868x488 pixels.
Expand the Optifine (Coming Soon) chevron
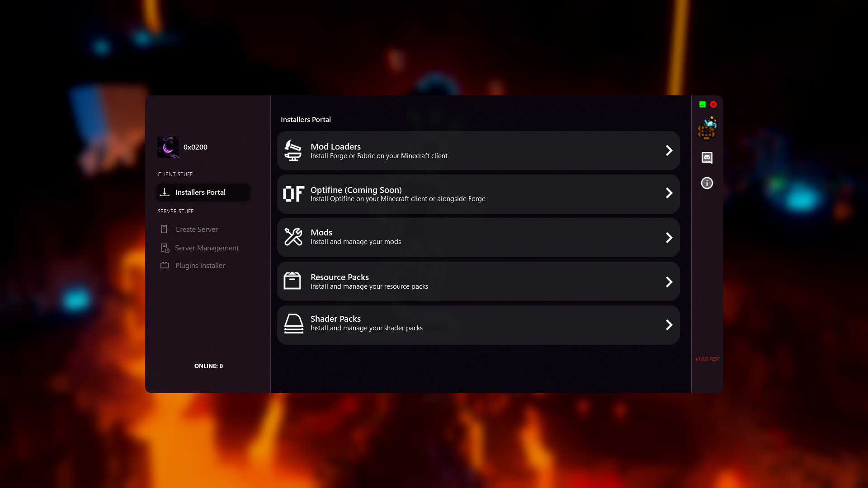(x=669, y=193)
